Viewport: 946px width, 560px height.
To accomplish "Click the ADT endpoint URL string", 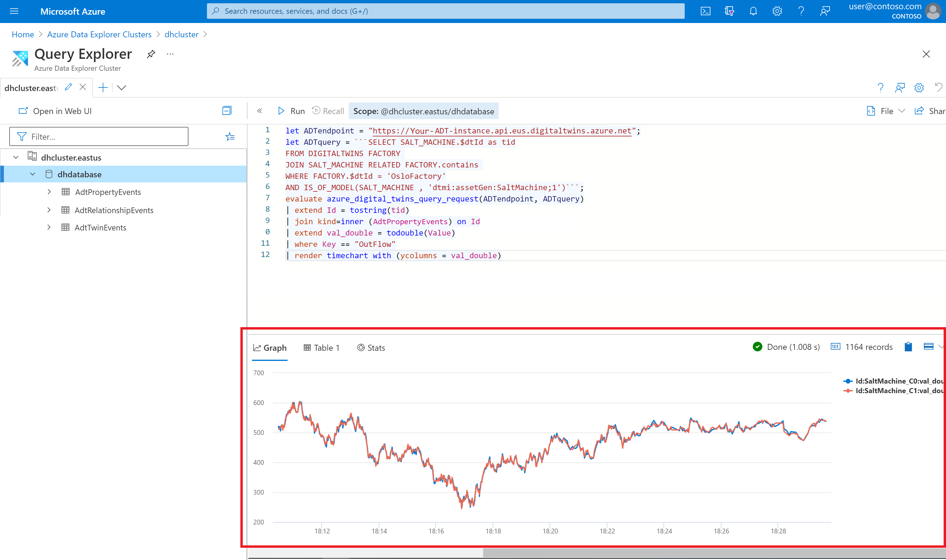I will click(502, 131).
